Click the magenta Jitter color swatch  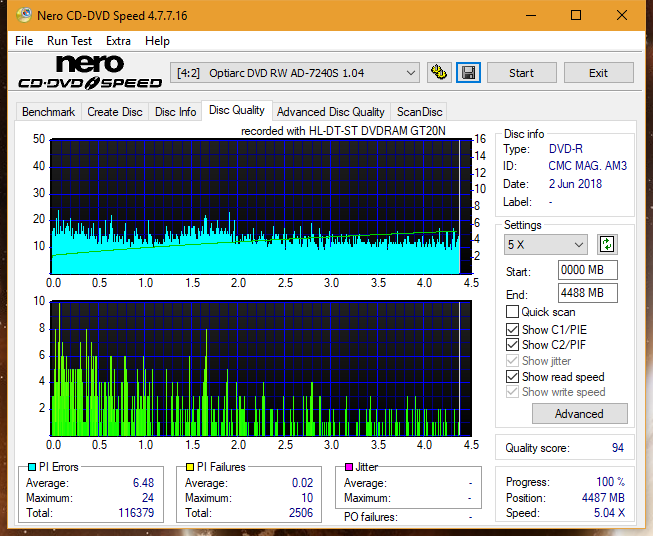click(349, 467)
